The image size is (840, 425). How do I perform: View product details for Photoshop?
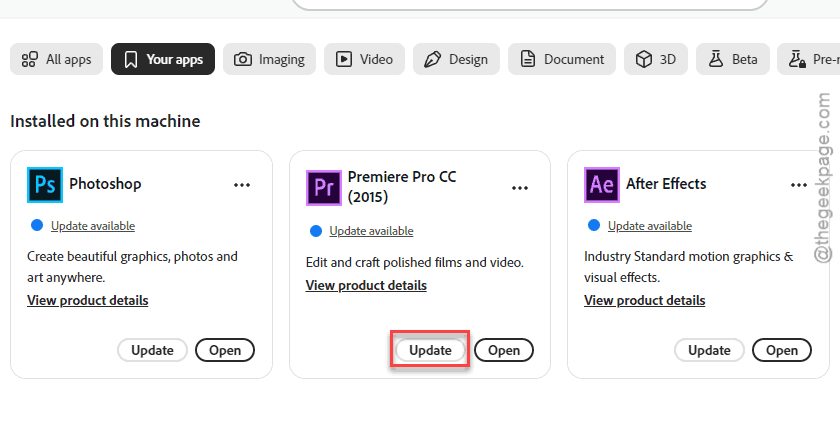[88, 300]
